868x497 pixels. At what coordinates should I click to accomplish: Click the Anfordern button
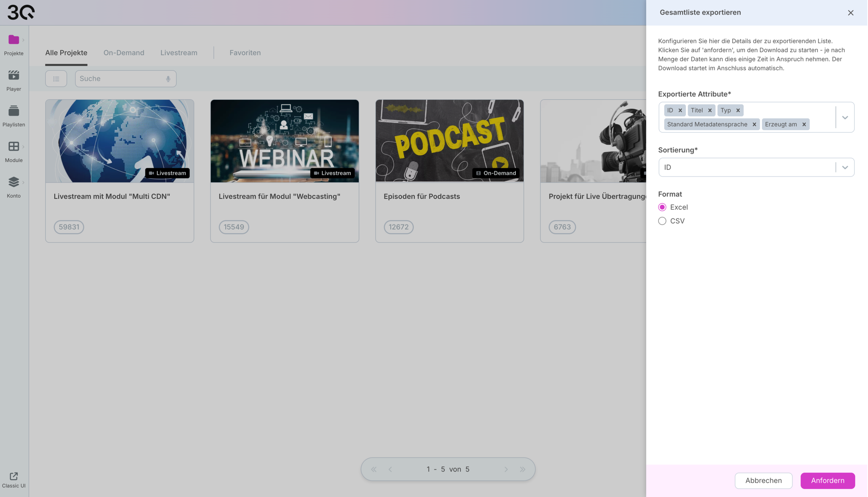[x=827, y=481]
